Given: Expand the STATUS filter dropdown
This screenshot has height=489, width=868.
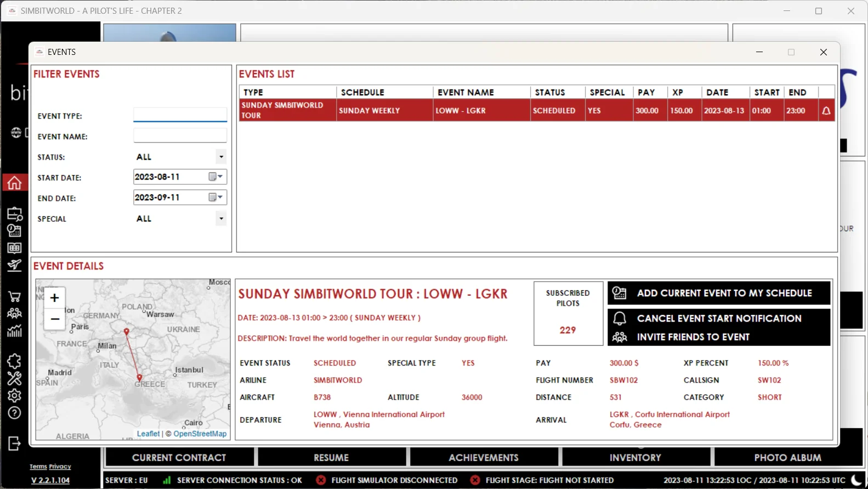Looking at the screenshot, I should pos(221,157).
